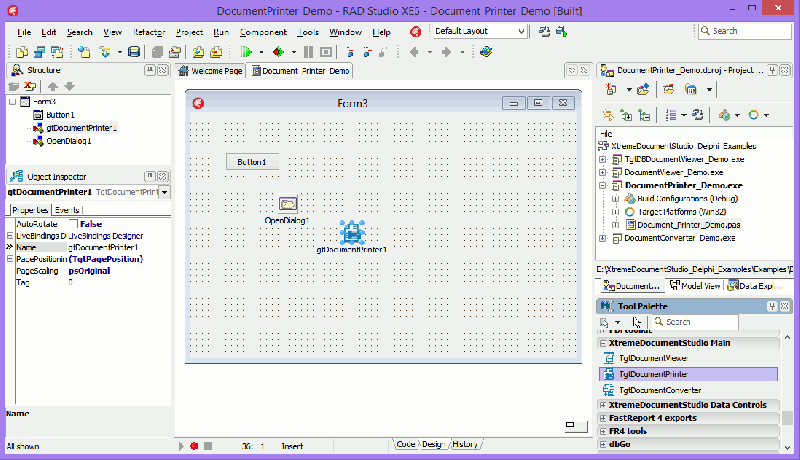Select Target Platforms (Win32) node
Screen dimensions: 800x460
[682, 212]
